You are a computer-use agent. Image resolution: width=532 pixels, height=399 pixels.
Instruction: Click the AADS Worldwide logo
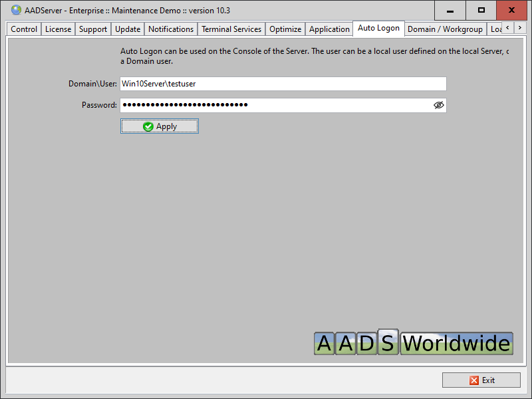point(413,343)
